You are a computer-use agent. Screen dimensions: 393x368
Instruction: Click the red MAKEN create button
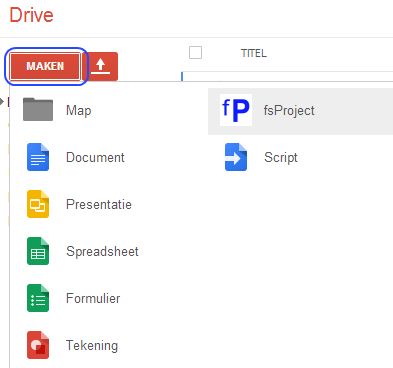point(45,66)
